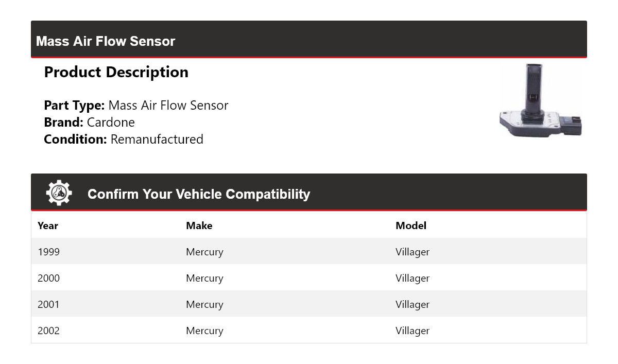Viewport: 618px width, 364px height.
Task: Select the Confirm Your Vehicle Compatibility heading
Action: (x=198, y=194)
